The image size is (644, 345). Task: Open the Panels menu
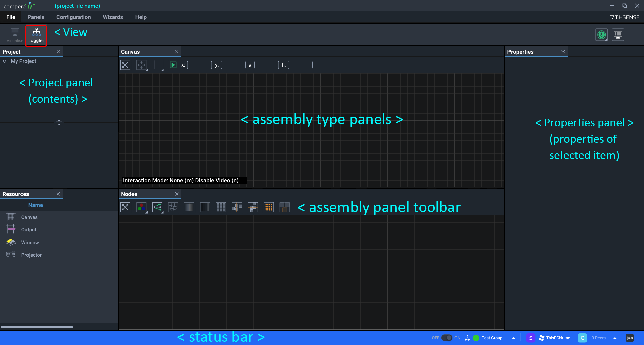(x=36, y=17)
